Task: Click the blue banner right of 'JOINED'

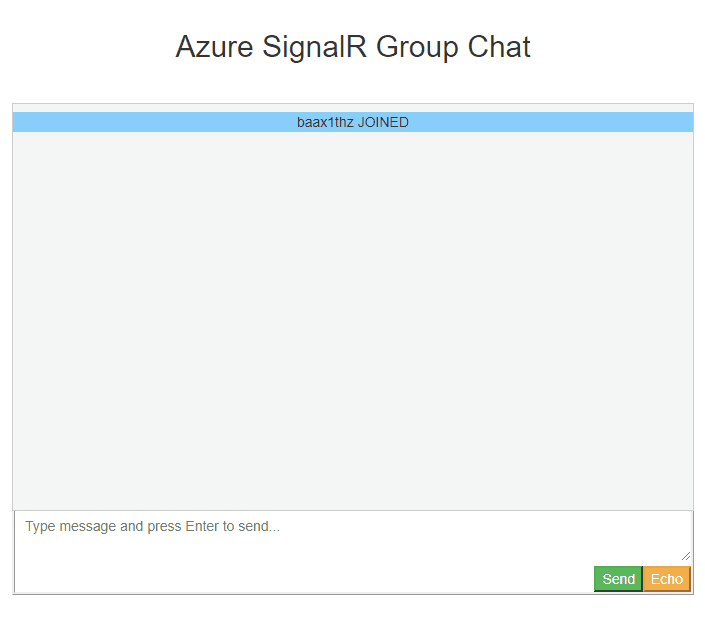Action: (550, 122)
